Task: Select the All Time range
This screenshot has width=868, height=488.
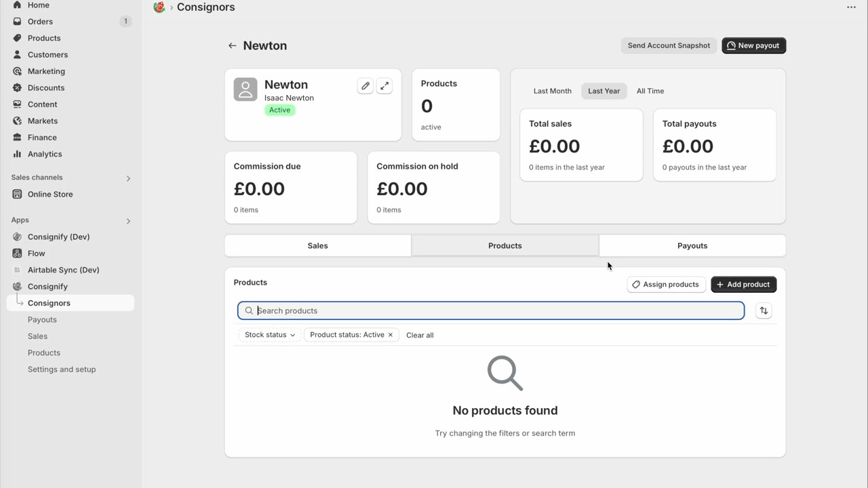Action: click(650, 91)
